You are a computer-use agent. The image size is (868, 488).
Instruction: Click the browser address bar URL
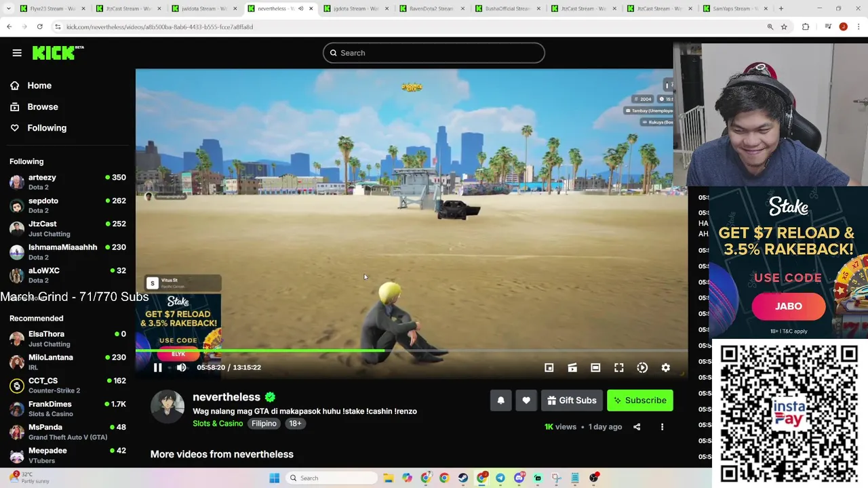160,27
